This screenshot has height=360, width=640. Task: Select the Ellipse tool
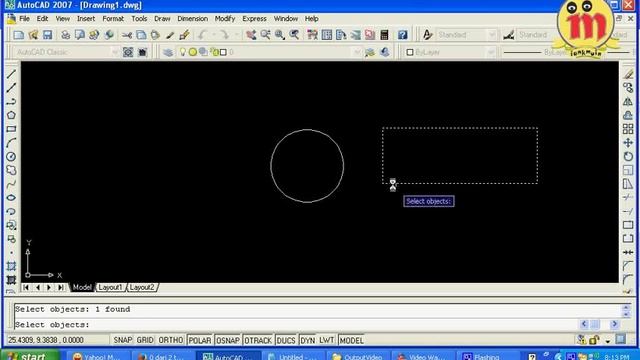pos(11,198)
